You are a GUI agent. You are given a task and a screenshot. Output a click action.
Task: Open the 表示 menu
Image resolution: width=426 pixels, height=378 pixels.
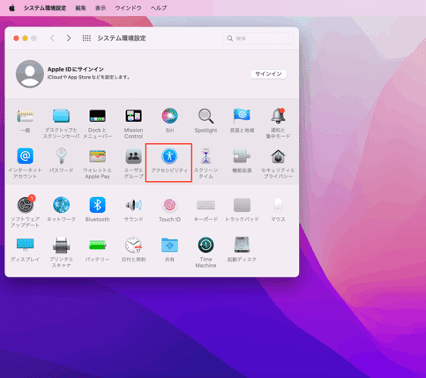[x=101, y=8]
